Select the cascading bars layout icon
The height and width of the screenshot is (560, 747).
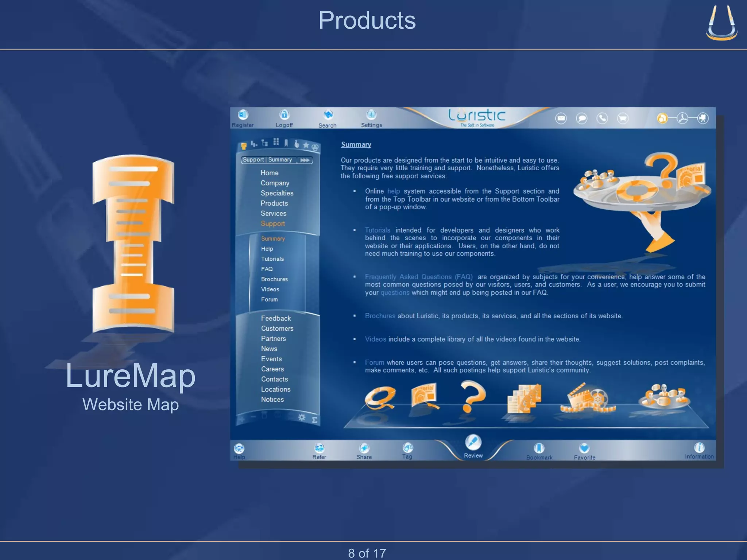click(254, 144)
